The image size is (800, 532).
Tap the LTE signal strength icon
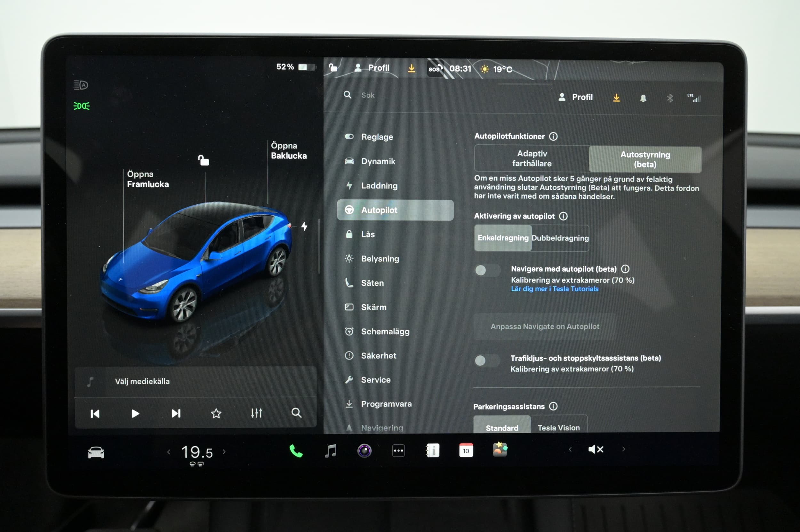pos(694,98)
